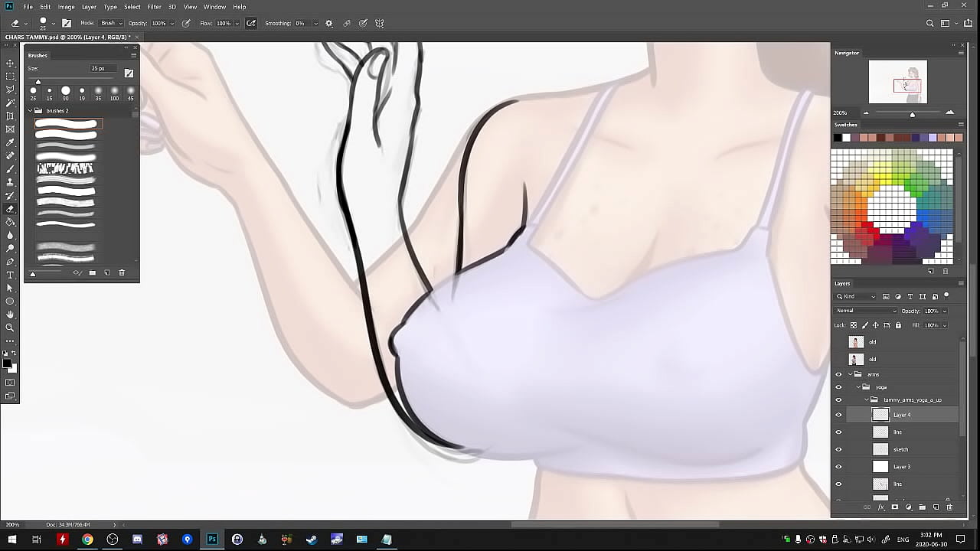Viewport: 980px width, 551px height.
Task: Open smoothing options gear icon
Action: [x=329, y=23]
